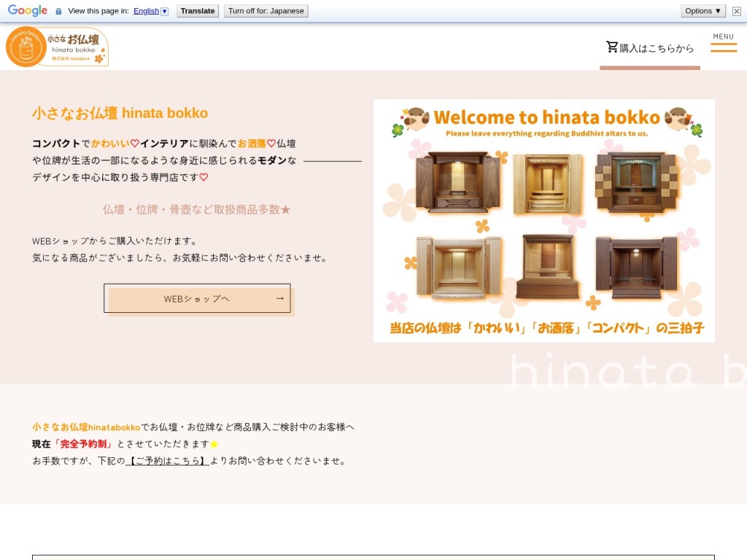Click the hinata bokko logo
The height and width of the screenshot is (560, 747).
coord(58,47)
